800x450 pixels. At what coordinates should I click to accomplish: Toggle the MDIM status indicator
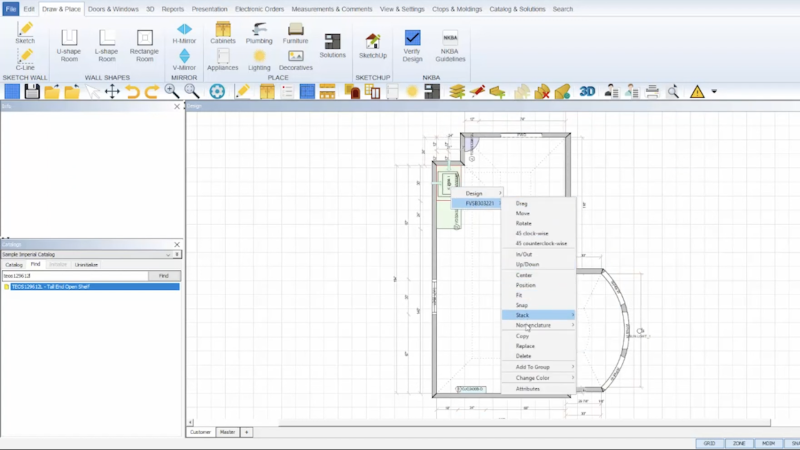coord(768,443)
